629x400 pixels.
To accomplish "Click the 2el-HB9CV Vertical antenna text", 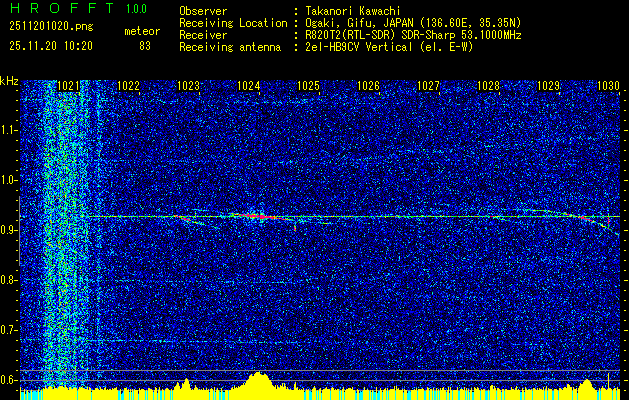I will coord(389,47).
